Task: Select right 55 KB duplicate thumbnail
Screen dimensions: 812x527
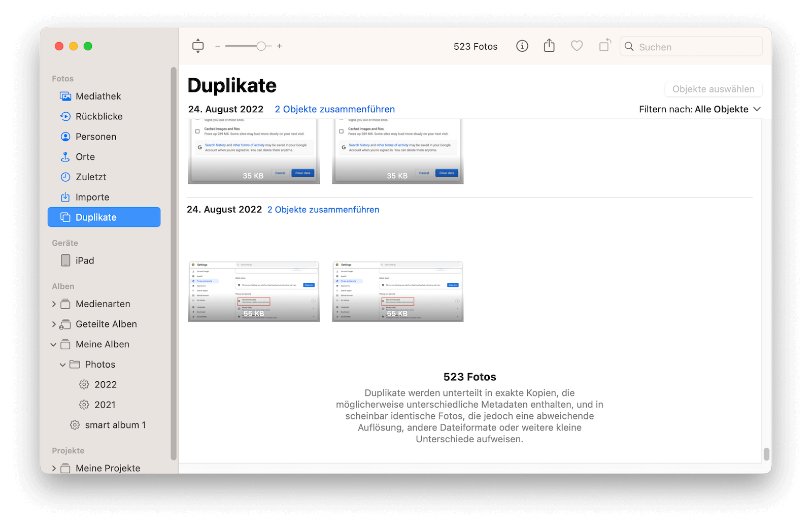Action: point(398,291)
